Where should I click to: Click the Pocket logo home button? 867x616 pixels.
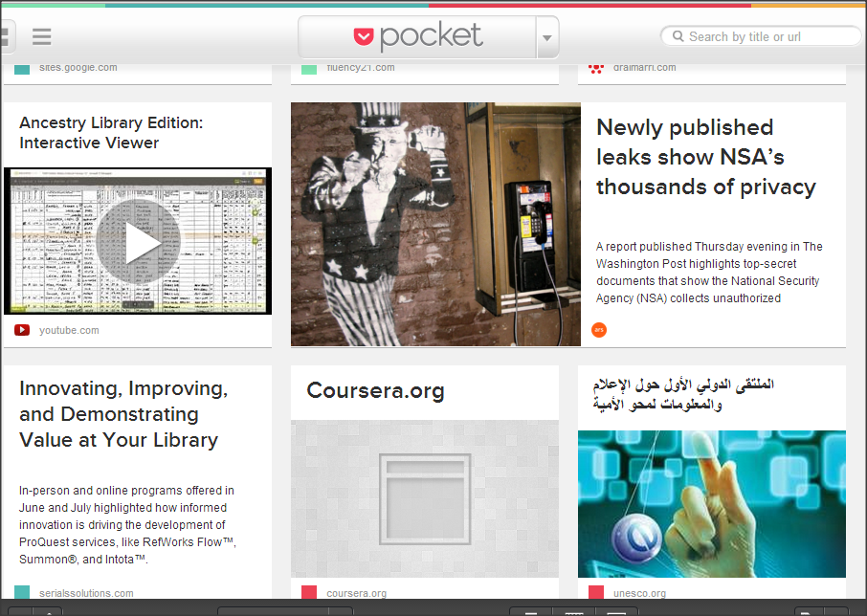(417, 36)
